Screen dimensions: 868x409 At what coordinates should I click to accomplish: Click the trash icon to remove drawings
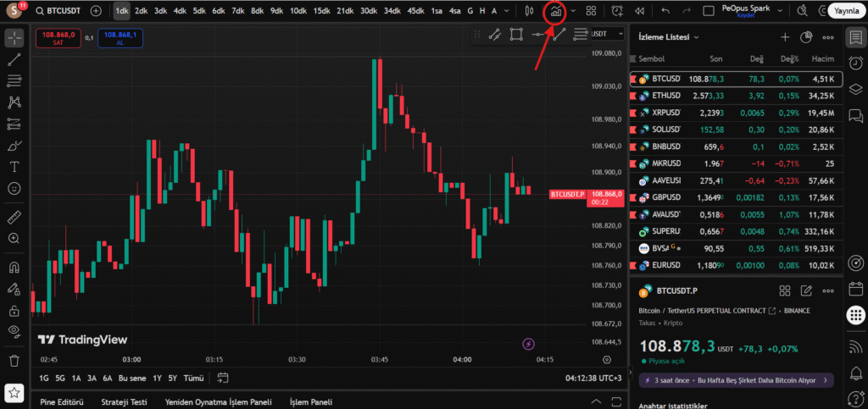click(14, 360)
